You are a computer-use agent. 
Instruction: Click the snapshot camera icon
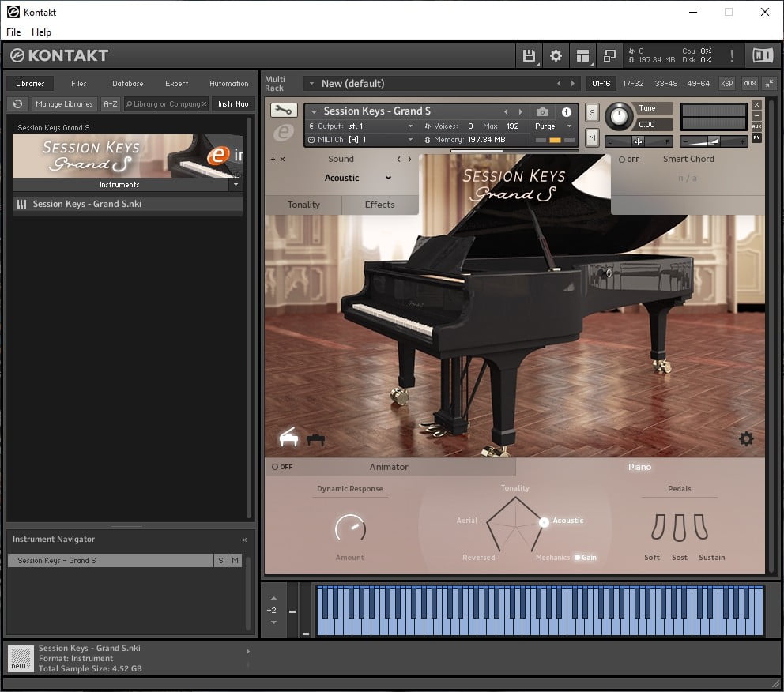[x=542, y=112]
